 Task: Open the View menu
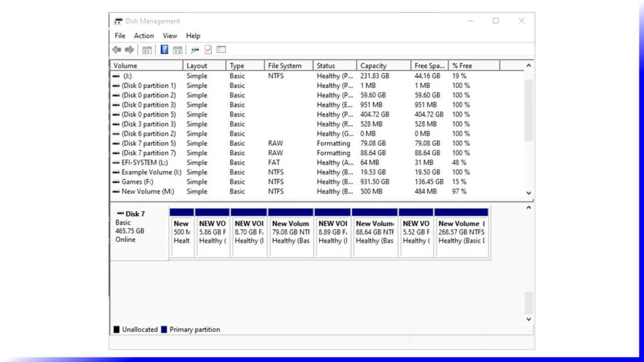point(170,36)
